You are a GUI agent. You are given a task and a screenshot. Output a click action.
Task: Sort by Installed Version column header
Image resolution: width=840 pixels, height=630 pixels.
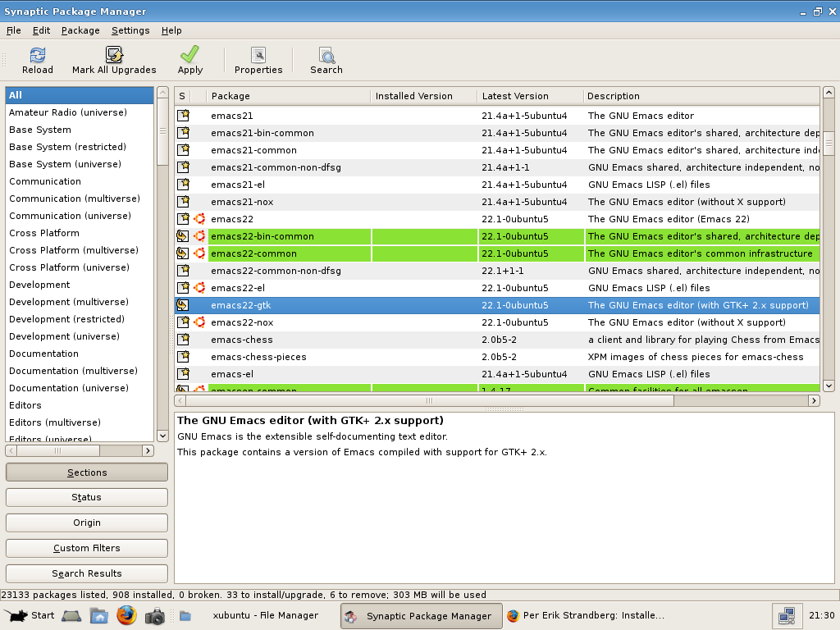coord(424,96)
